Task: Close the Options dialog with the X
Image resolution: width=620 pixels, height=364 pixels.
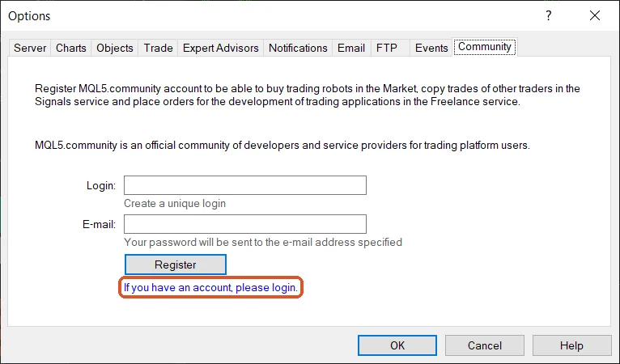Action: [x=595, y=15]
